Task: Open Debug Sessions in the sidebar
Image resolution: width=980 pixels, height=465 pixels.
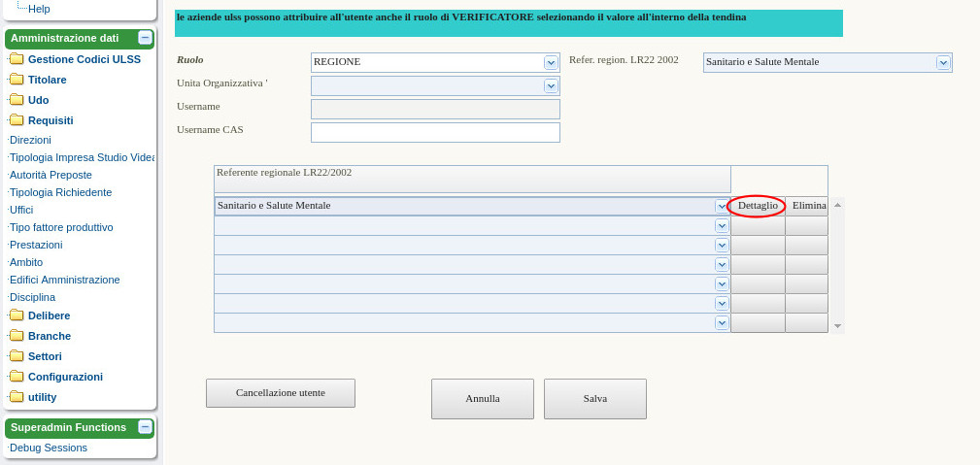Action: (x=49, y=448)
